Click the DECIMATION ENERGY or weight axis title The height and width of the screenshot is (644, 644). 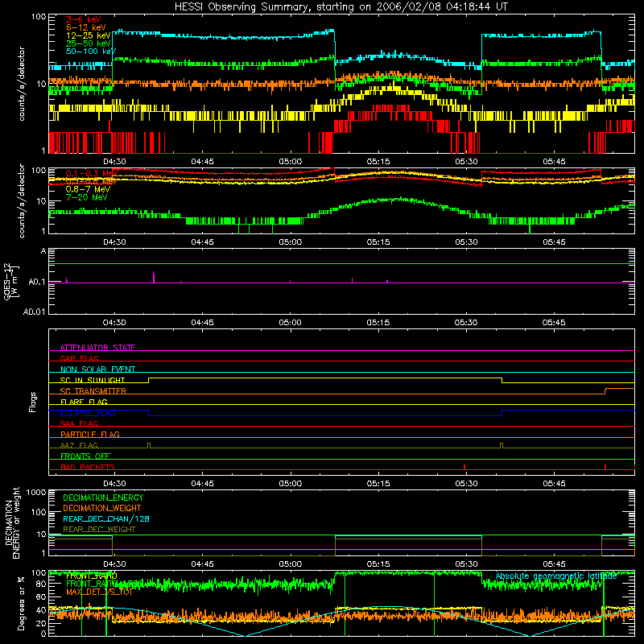click(x=12, y=523)
